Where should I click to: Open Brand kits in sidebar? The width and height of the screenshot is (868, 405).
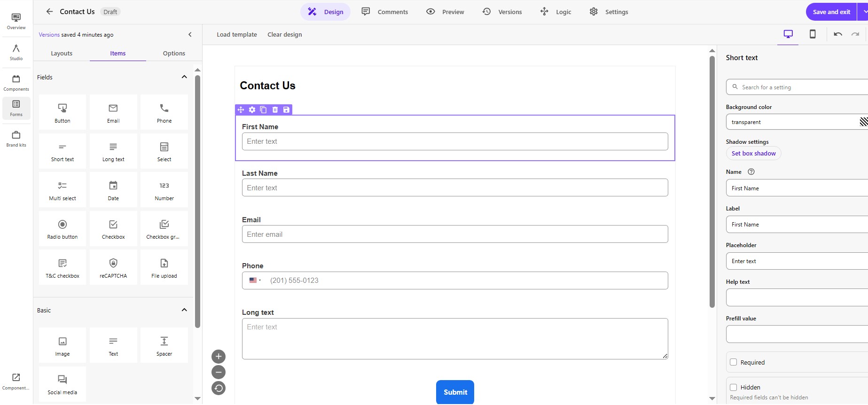[x=16, y=139]
